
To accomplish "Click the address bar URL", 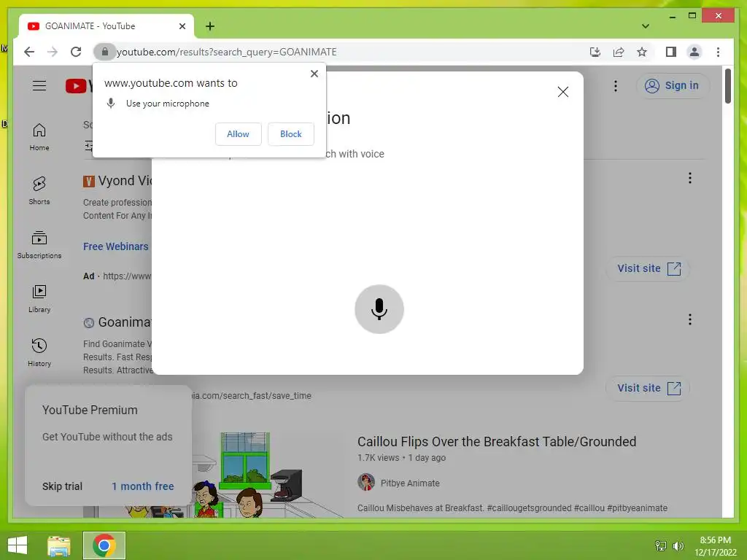I will point(227,52).
